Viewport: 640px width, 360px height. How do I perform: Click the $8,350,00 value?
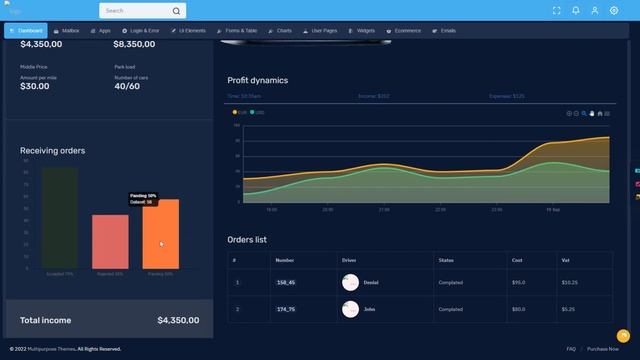pyautogui.click(x=134, y=44)
